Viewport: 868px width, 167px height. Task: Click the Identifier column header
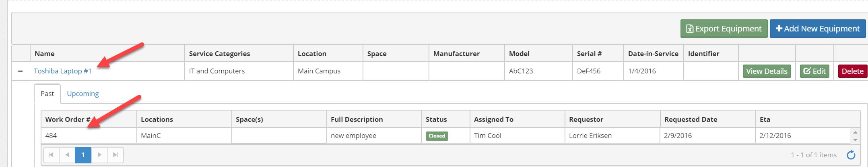click(x=711, y=54)
